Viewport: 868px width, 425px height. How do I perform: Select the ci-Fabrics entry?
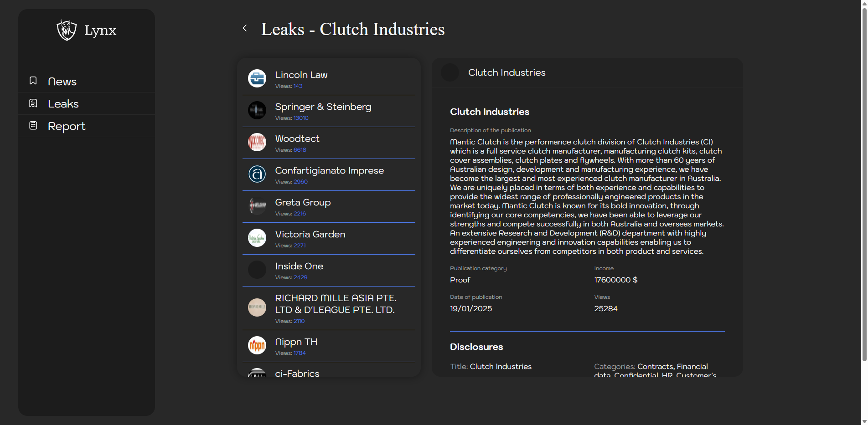[297, 373]
